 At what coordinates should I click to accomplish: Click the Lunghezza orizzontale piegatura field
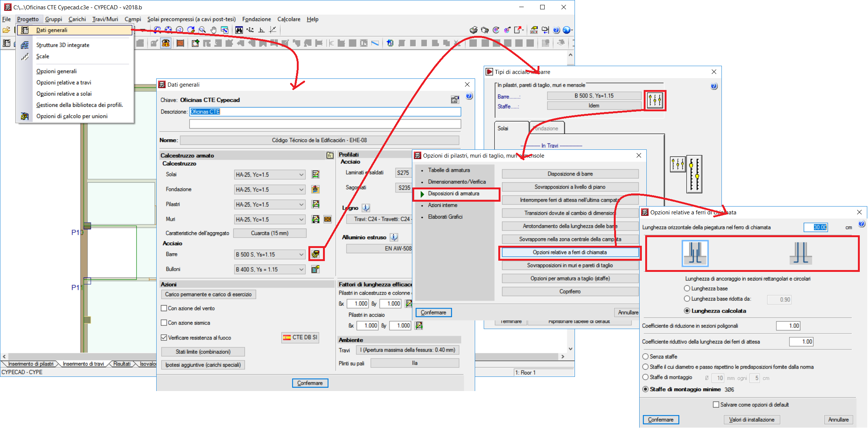tap(816, 227)
